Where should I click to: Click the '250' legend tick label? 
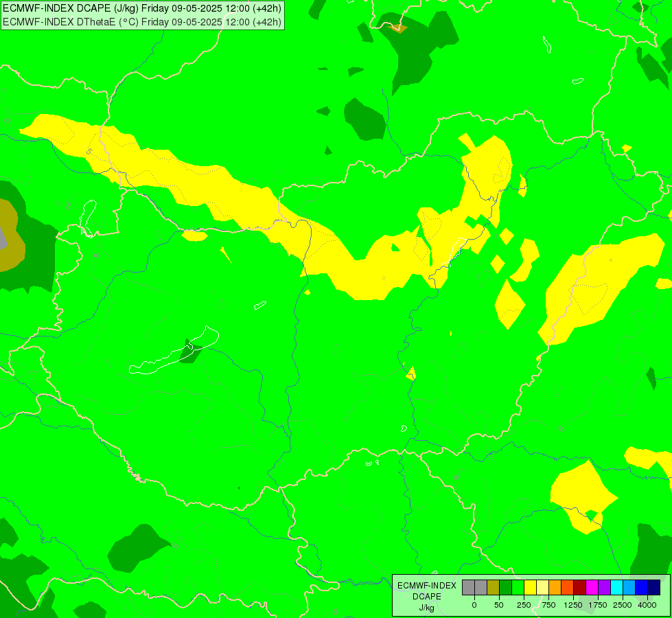524,605
